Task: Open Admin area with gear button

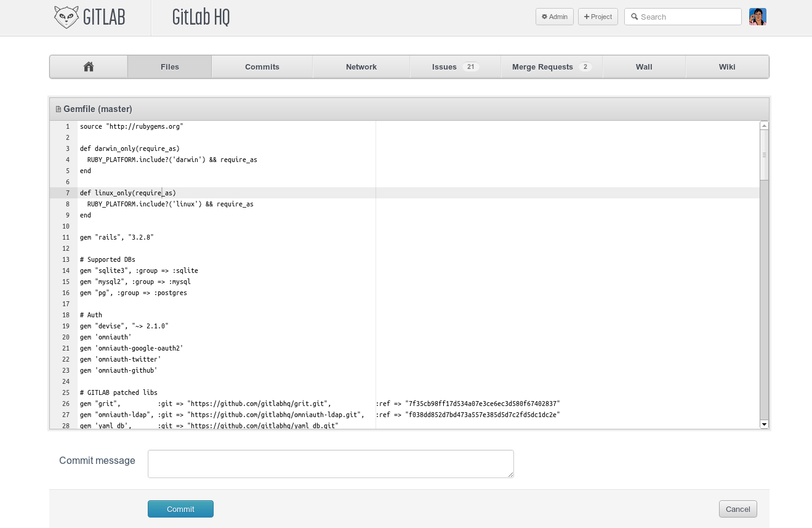Action: coord(554,17)
